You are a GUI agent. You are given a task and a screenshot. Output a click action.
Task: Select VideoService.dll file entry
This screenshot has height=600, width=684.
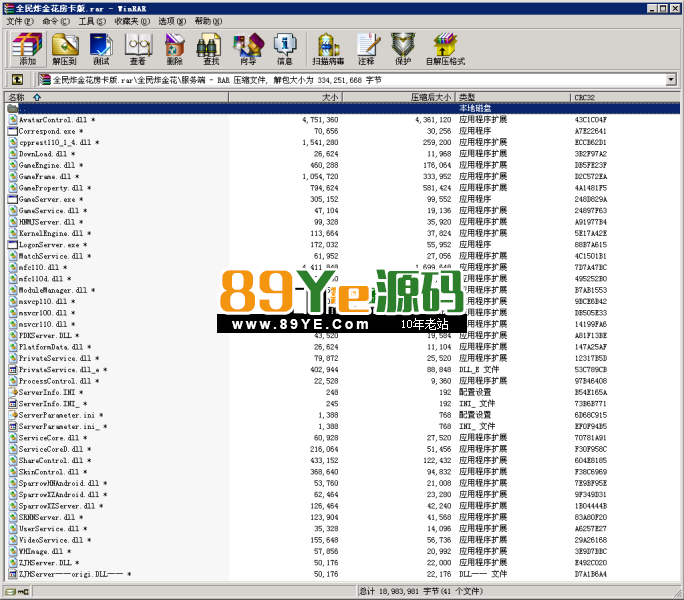pyautogui.click(x=342, y=540)
